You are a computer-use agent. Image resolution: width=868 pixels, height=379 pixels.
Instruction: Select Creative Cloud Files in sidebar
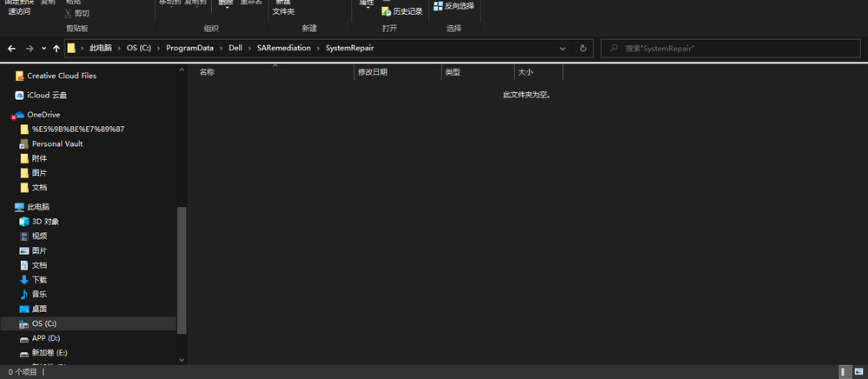tap(61, 76)
